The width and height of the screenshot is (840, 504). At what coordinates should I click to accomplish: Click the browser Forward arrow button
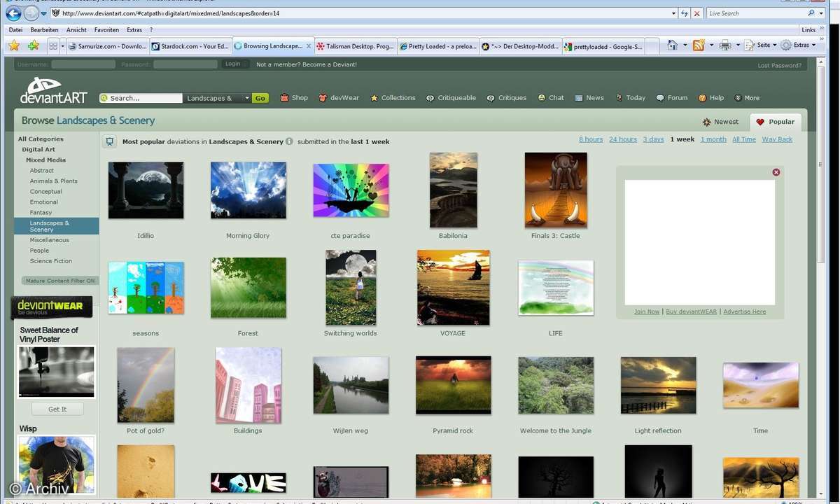click(x=31, y=13)
